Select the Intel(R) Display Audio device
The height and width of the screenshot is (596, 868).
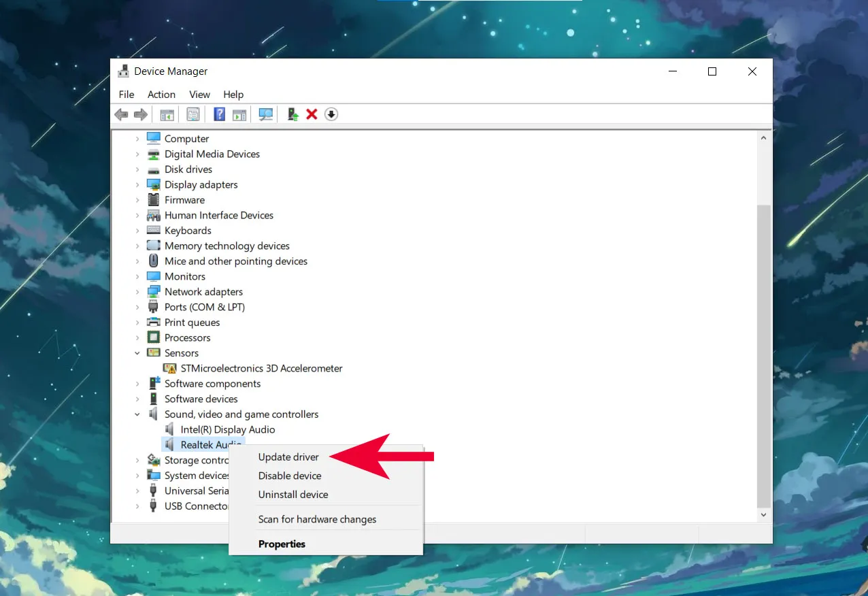(228, 429)
